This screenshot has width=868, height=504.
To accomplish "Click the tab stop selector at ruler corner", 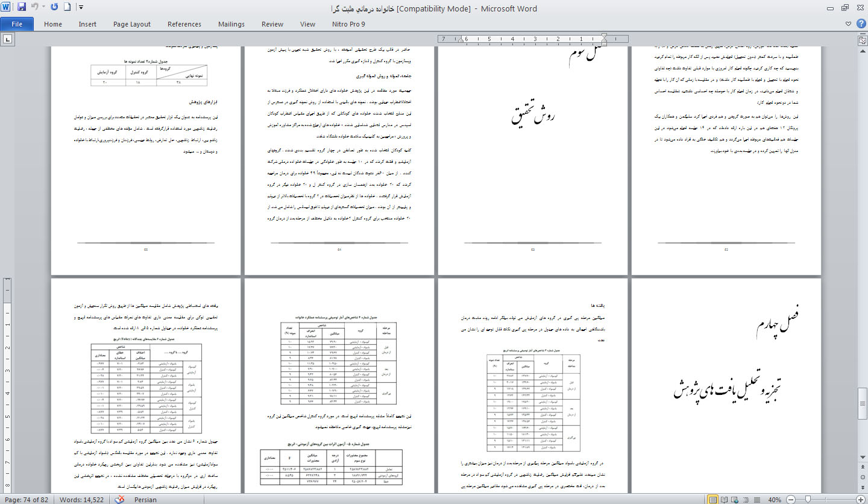I will [8, 40].
